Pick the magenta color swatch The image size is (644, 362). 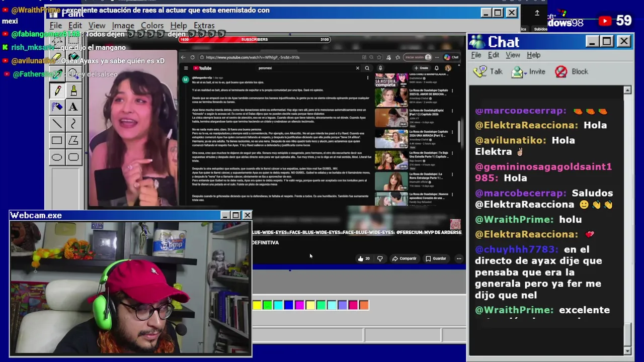click(299, 305)
